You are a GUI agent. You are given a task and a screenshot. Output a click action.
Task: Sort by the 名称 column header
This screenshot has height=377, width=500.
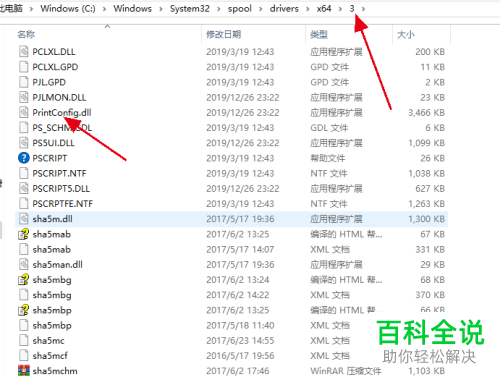click(26, 34)
